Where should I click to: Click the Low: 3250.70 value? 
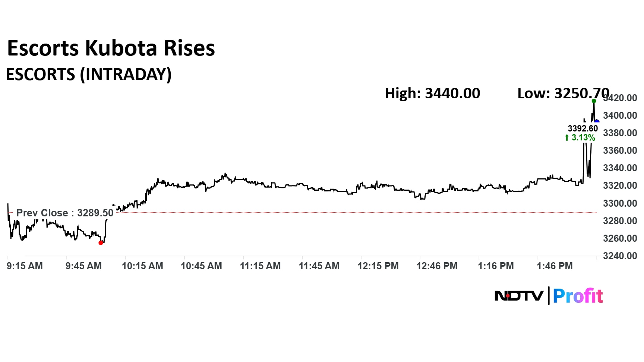click(563, 93)
